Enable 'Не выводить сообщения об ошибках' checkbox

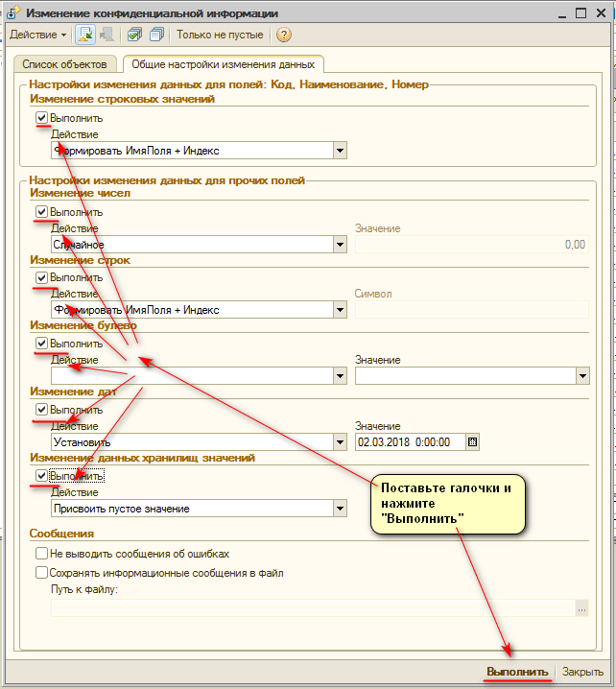point(41,554)
